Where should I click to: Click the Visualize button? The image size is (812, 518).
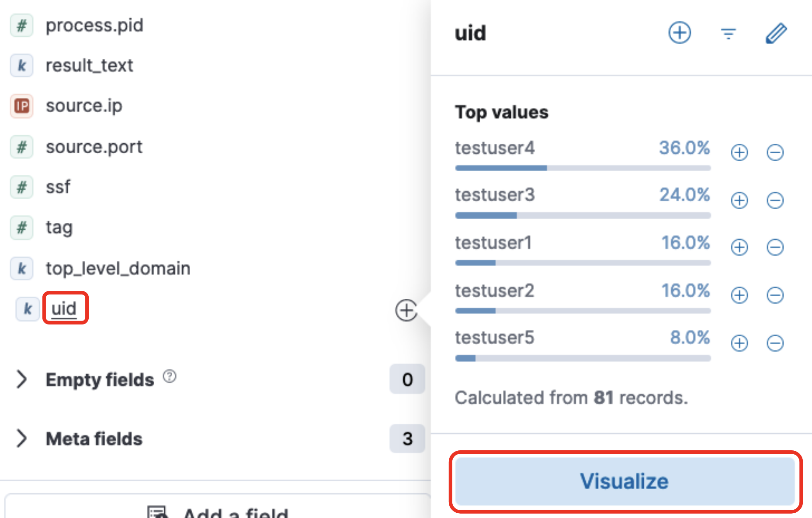coord(625,481)
